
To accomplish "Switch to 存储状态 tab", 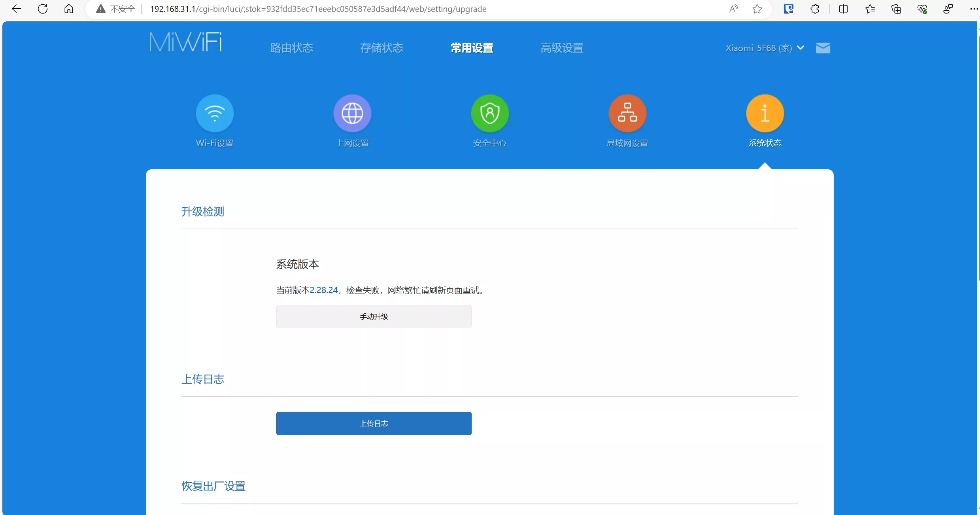I will [381, 48].
